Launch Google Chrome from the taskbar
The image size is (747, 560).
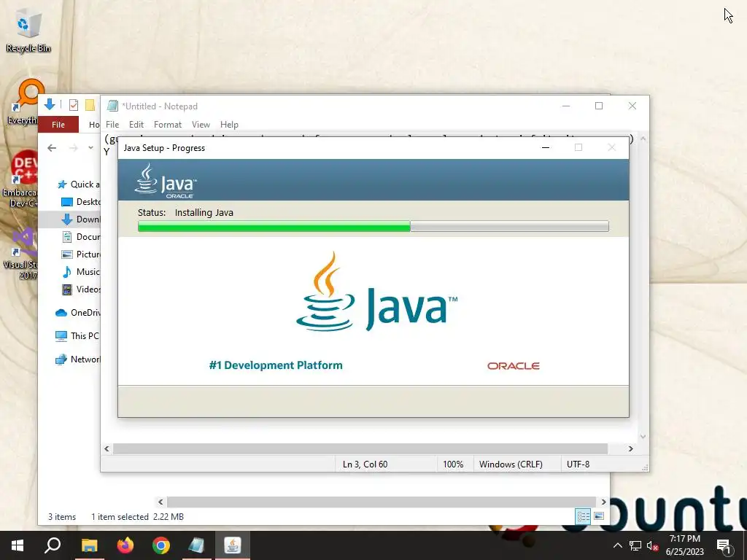click(x=161, y=545)
